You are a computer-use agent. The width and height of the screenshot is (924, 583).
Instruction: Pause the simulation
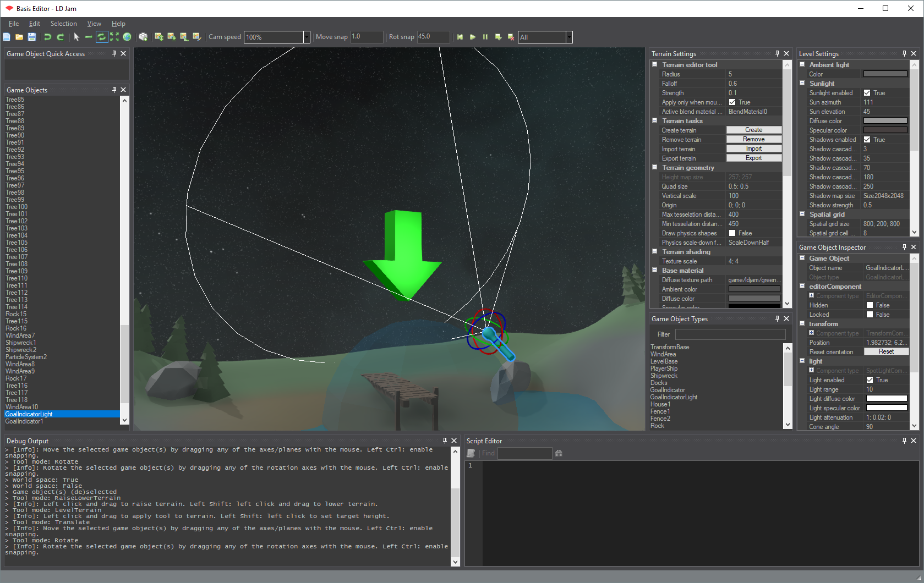pyautogui.click(x=485, y=37)
